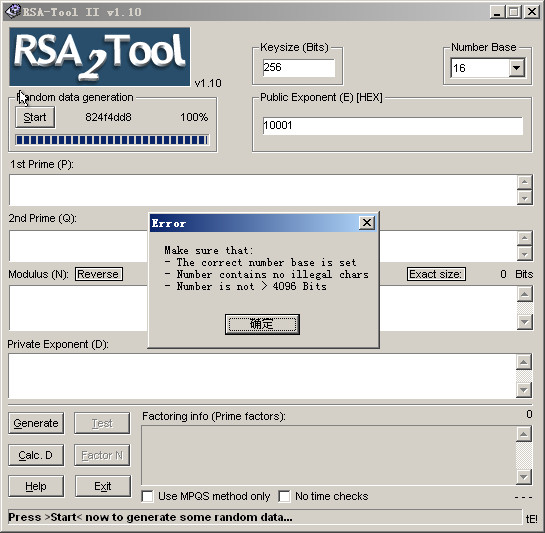Tick the No time checks checkbox
Viewport: 545px width, 533px height.
[x=284, y=496]
